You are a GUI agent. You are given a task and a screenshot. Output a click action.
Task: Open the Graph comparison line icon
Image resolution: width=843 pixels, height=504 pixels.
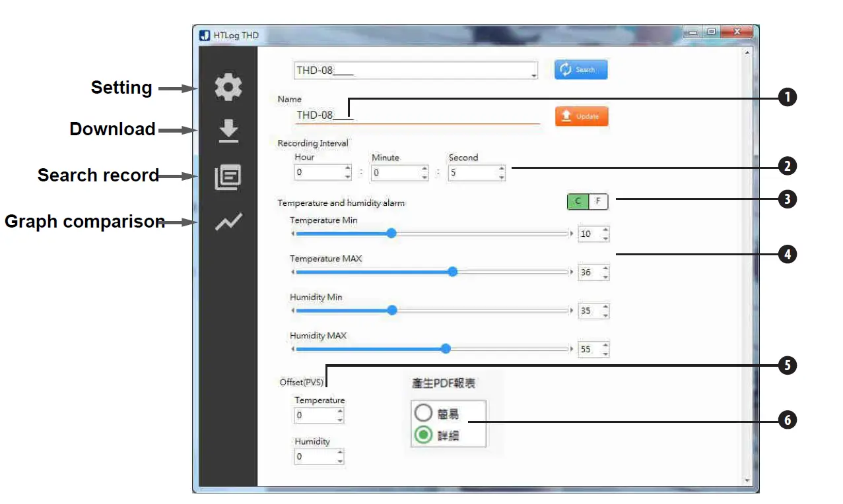(x=228, y=222)
